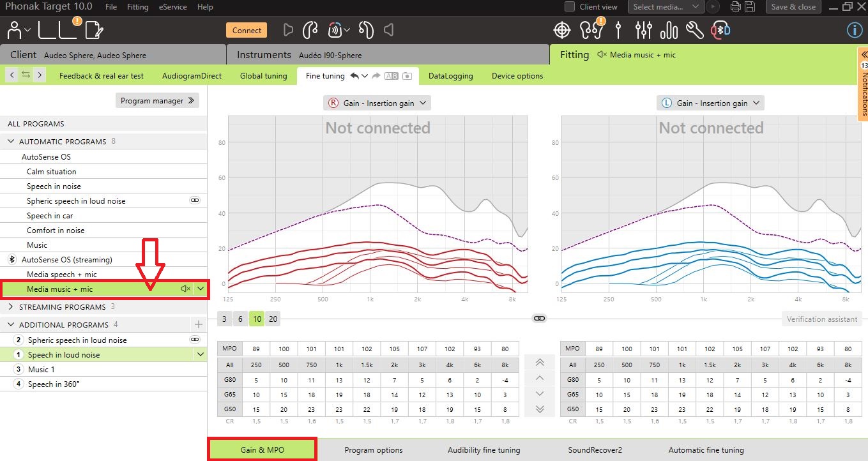Click the single slider global tuning icon
Screen dimensions: 868x461
(x=618, y=30)
